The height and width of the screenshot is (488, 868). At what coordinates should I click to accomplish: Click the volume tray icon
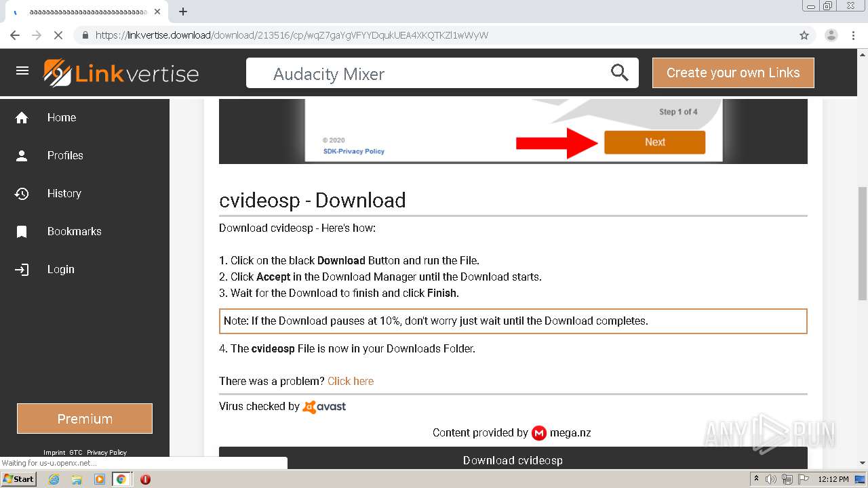tap(771, 479)
